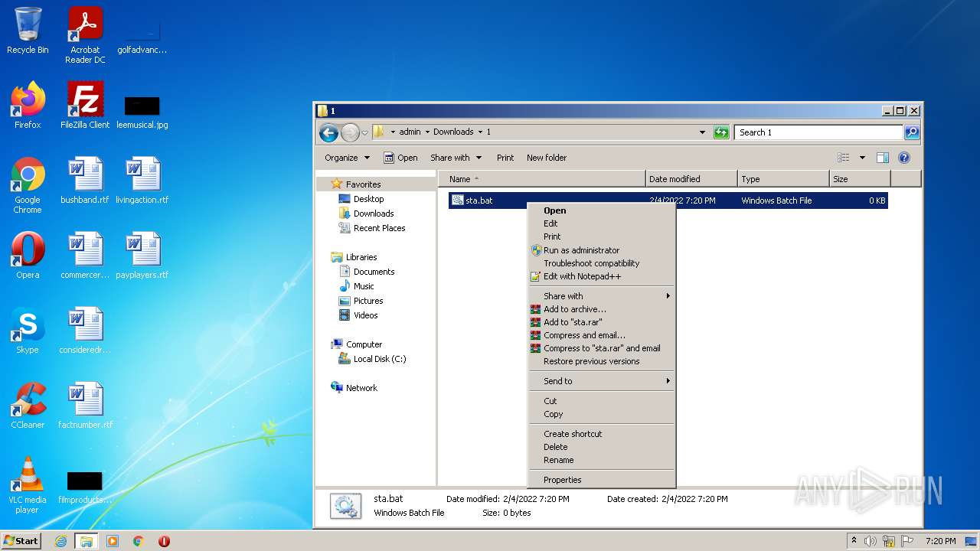Click Downloads in address breadcrumb

pyautogui.click(x=453, y=132)
